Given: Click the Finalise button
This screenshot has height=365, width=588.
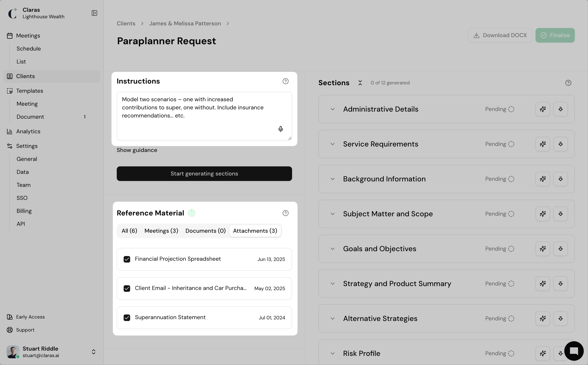Looking at the screenshot, I should [555, 35].
